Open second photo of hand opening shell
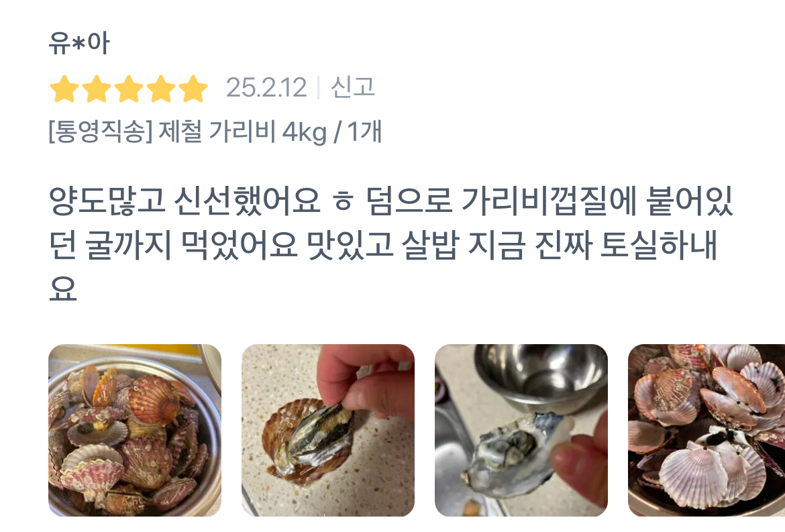The width and height of the screenshot is (785, 532). [328, 430]
